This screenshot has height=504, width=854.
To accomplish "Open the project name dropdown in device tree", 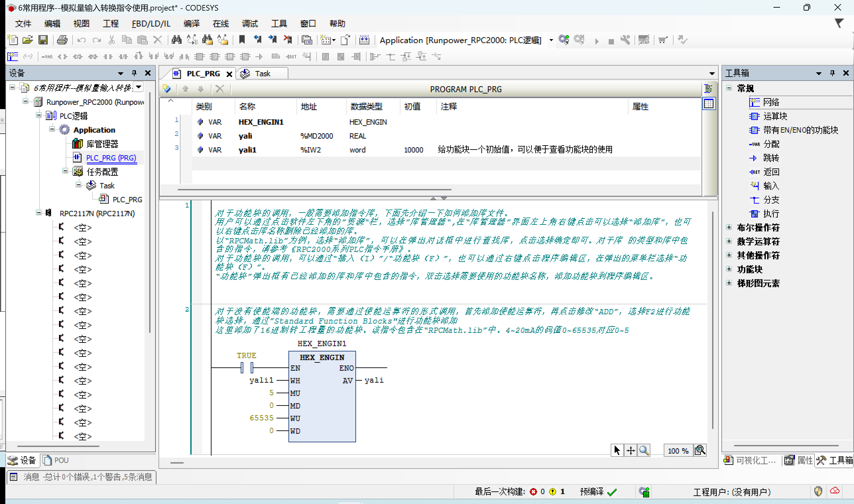I will pos(139,87).
